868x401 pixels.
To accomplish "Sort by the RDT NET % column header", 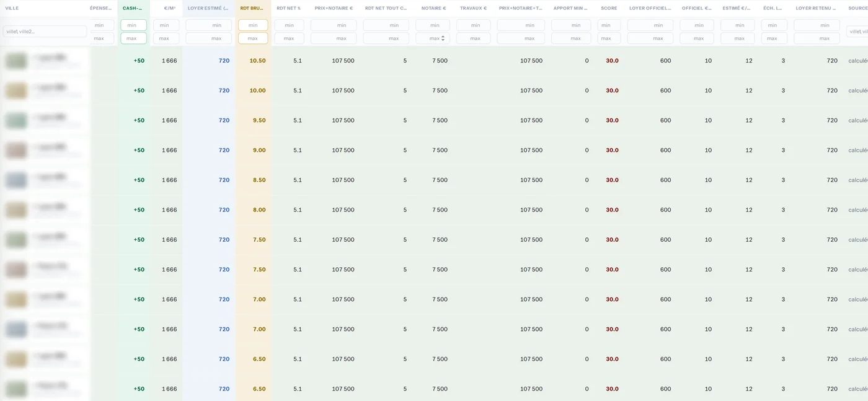I will 288,8.
